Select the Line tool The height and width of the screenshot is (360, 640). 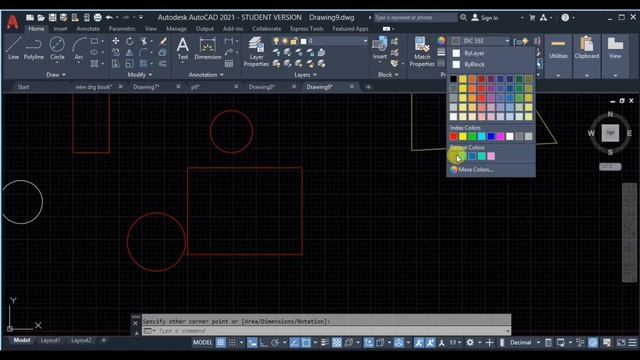click(x=13, y=48)
